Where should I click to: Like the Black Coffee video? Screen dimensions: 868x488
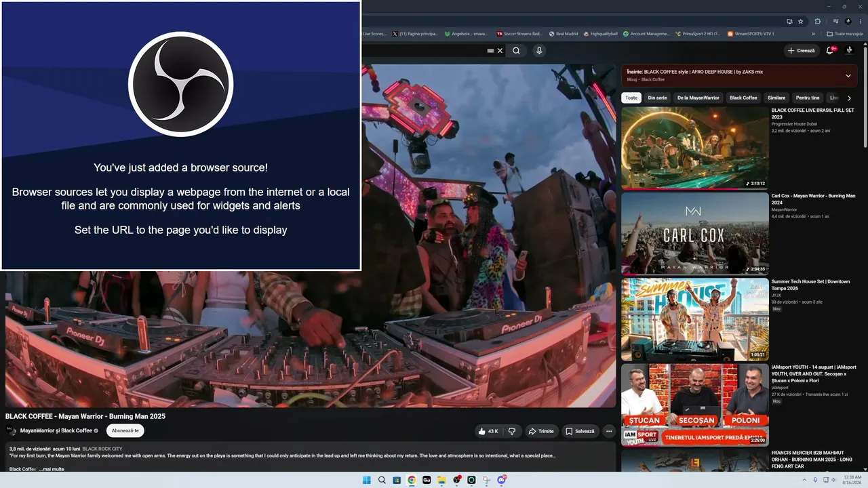point(489,431)
